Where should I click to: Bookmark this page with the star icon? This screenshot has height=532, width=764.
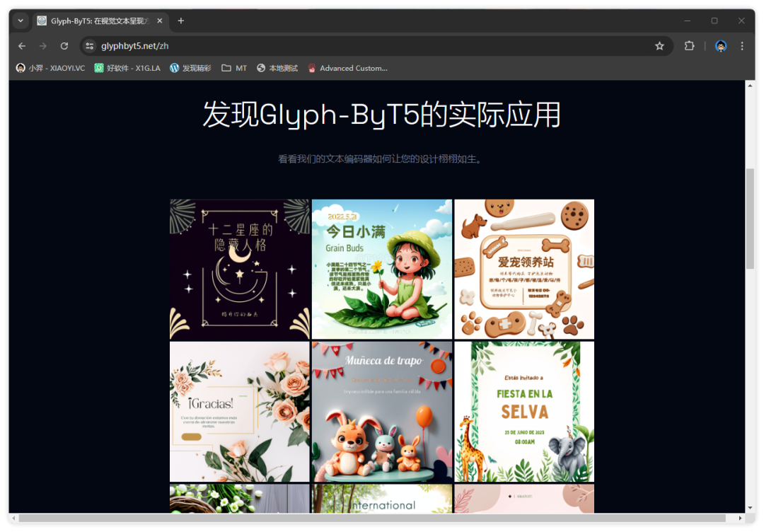coord(659,46)
